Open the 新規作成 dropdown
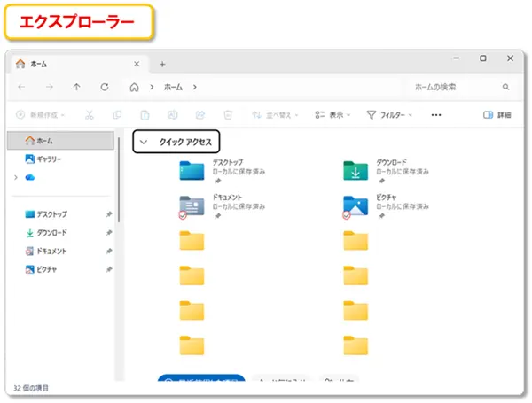The width and height of the screenshot is (532, 403). [x=40, y=115]
